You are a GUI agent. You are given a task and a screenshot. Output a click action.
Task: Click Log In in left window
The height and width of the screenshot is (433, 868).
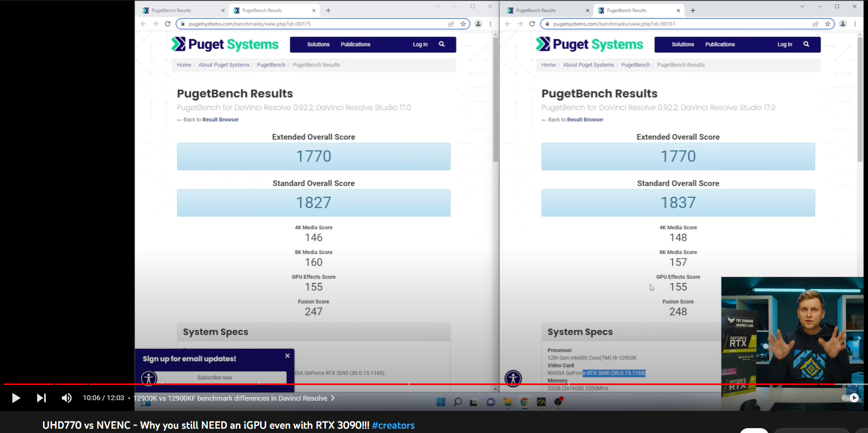tap(420, 44)
